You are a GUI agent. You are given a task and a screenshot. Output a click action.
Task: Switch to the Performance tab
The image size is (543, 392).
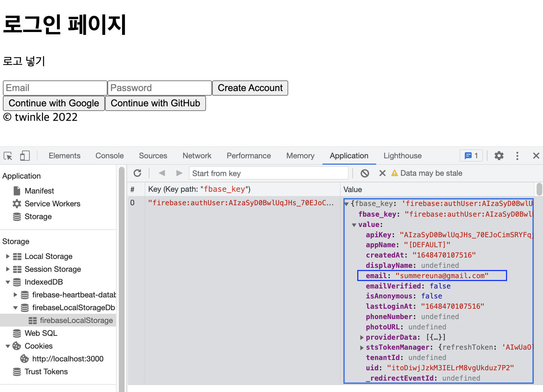pos(249,156)
